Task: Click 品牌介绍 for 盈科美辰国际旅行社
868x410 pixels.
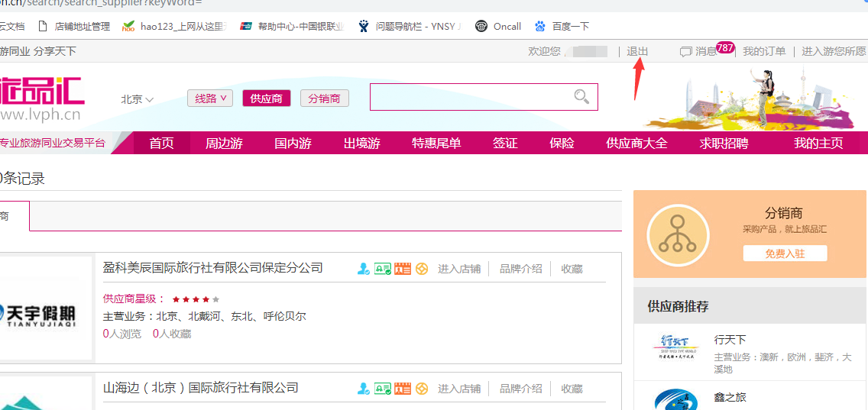Action: (x=520, y=269)
